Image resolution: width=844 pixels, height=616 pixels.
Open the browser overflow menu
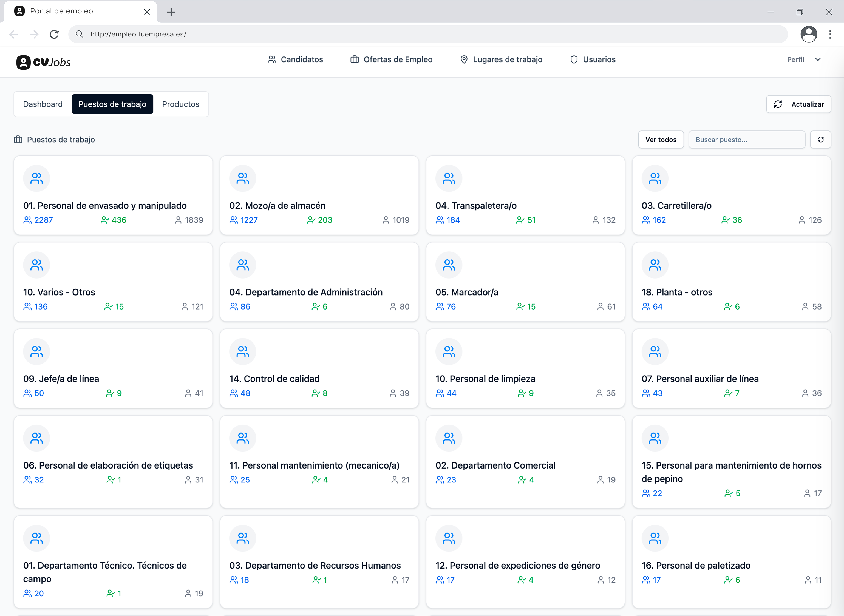pos(830,34)
